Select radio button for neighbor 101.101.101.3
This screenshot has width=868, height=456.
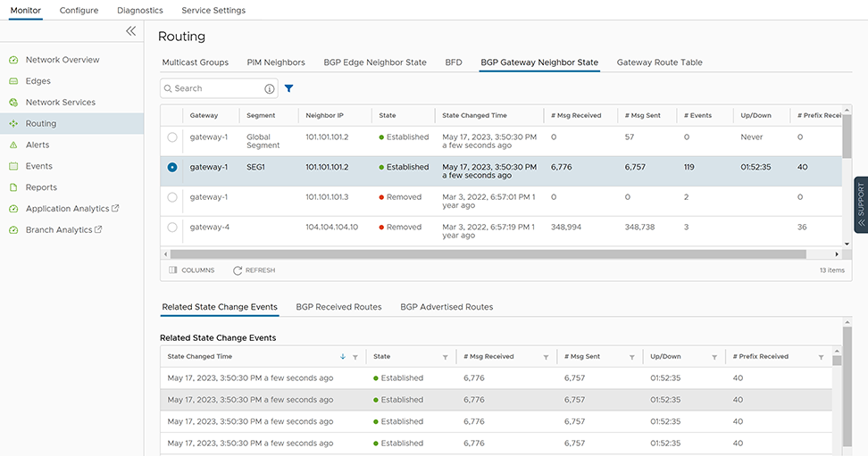pyautogui.click(x=172, y=197)
